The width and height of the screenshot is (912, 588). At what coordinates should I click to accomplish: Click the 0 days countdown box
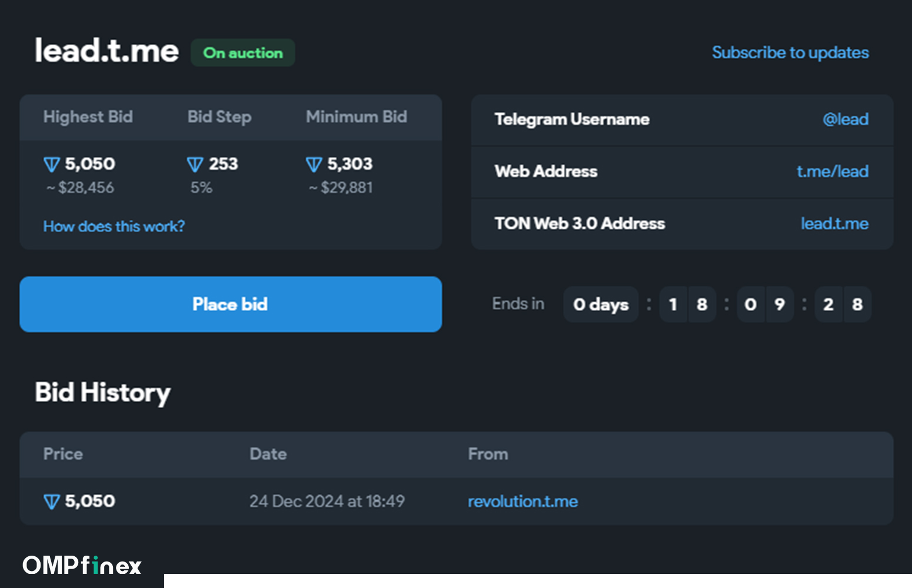click(x=600, y=305)
